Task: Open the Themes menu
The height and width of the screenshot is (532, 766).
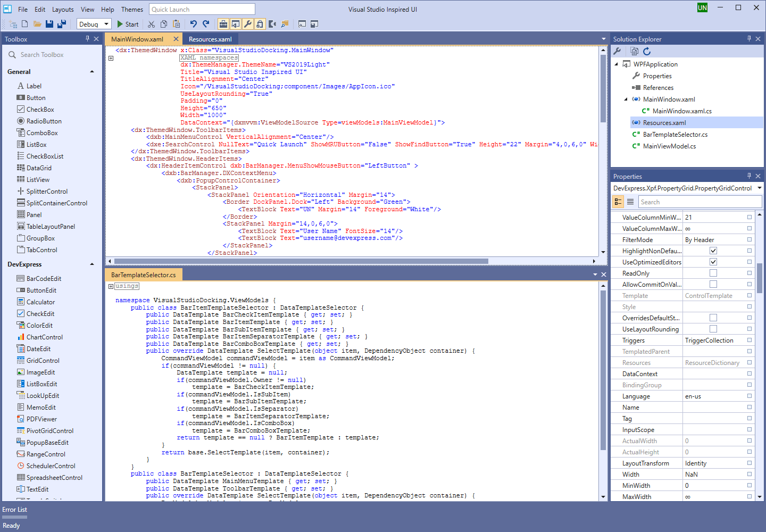Action: [131, 9]
